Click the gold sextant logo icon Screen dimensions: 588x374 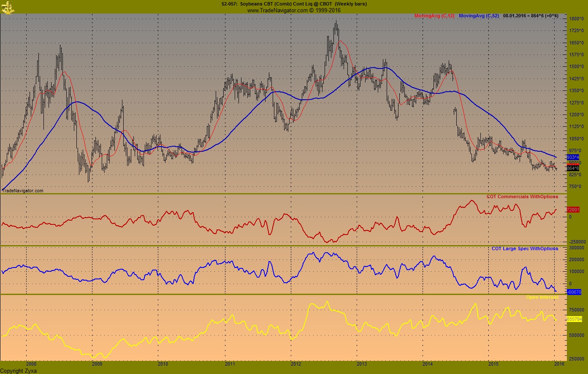[8, 7]
